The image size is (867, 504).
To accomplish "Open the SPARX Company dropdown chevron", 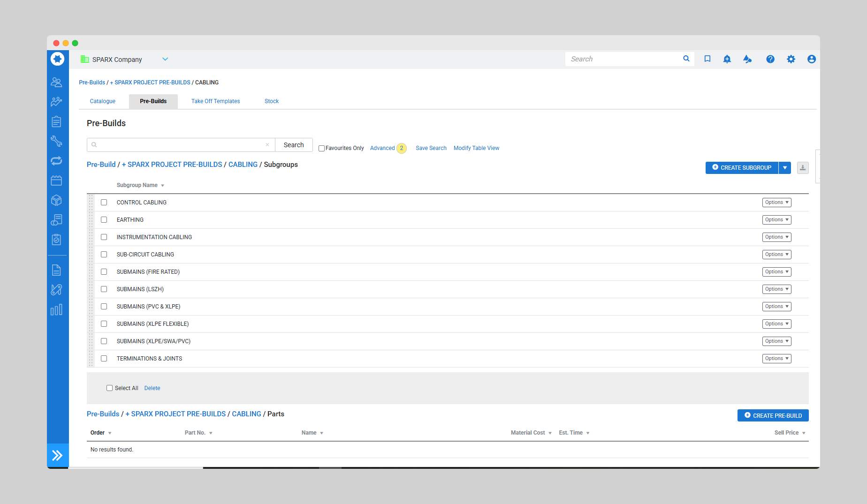I will click(x=165, y=59).
